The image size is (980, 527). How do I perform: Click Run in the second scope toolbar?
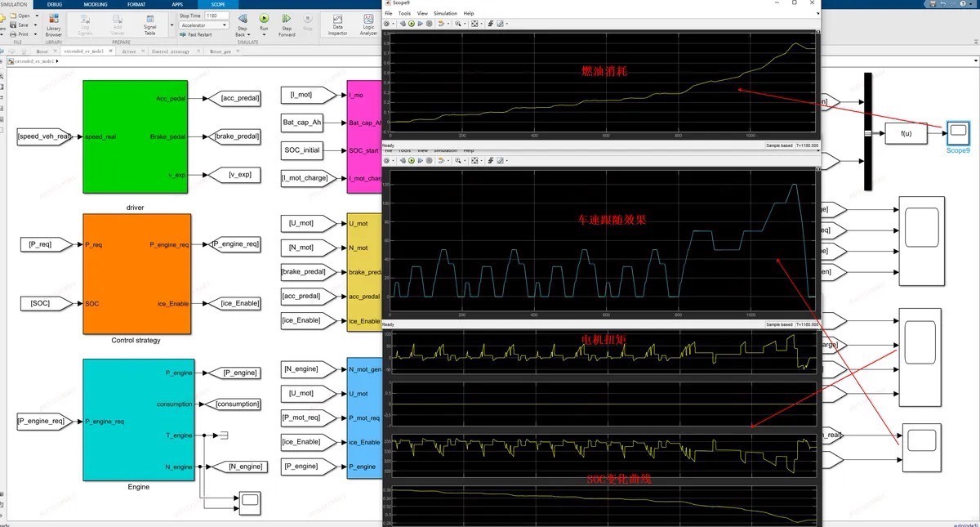click(x=412, y=161)
